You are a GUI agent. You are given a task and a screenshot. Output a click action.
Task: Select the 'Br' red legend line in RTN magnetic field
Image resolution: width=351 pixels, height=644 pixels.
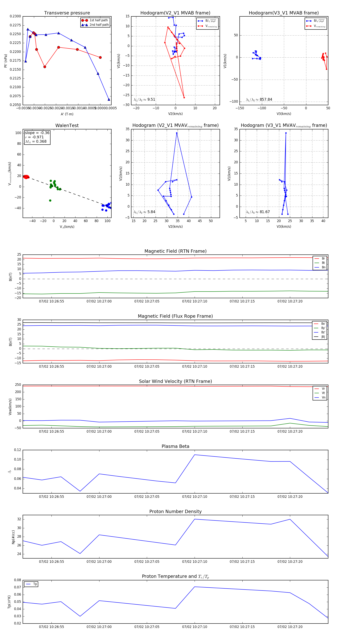tap(317, 259)
